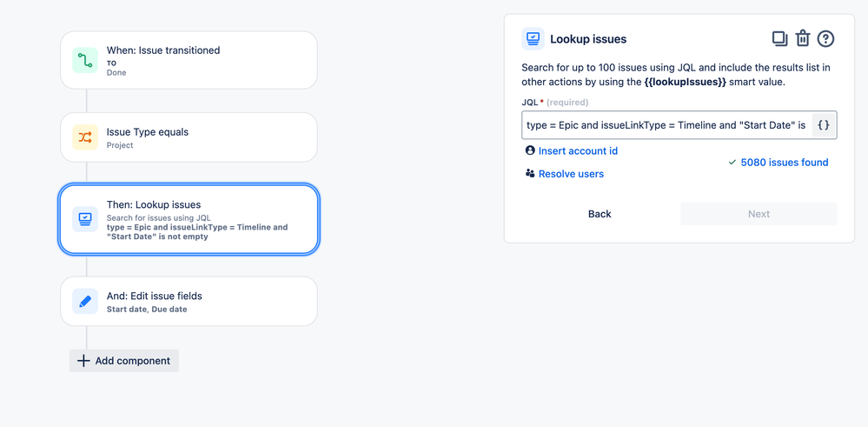This screenshot has height=427, width=868.
Task: Click the Issue Type equals condition icon
Action: (x=84, y=137)
